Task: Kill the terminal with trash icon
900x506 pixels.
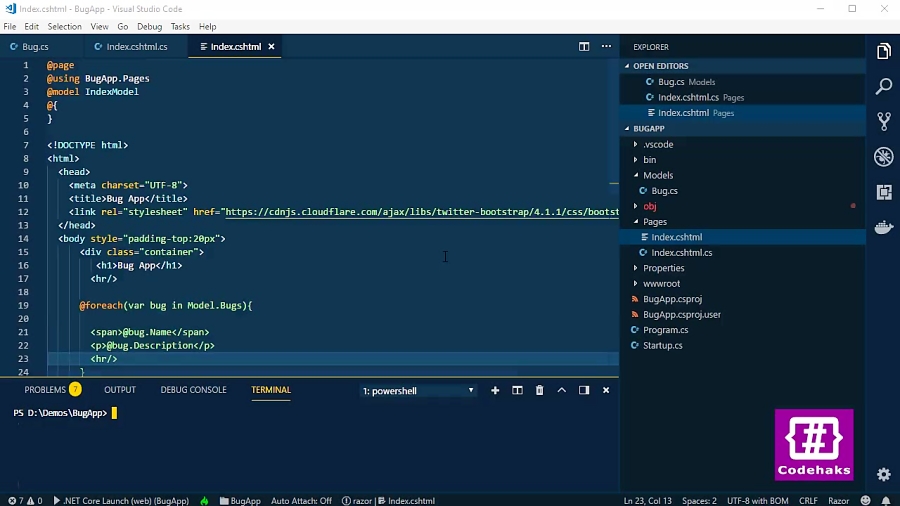Action: 540,390
